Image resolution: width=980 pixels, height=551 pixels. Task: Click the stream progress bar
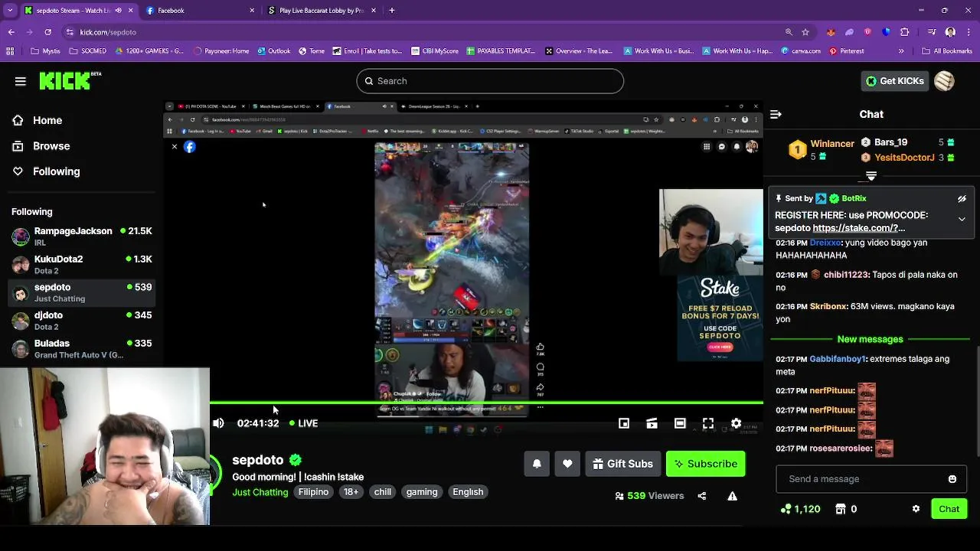pos(486,403)
